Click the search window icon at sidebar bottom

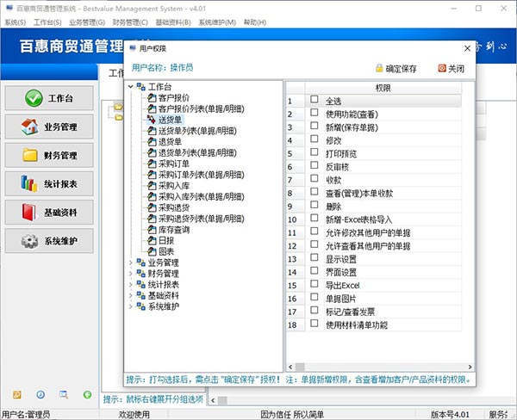pyautogui.click(x=64, y=394)
